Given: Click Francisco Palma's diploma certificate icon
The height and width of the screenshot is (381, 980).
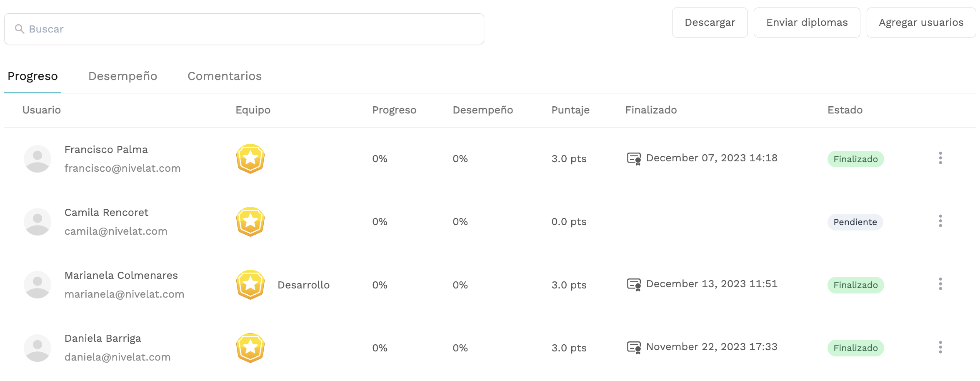Looking at the screenshot, I should pos(634,159).
